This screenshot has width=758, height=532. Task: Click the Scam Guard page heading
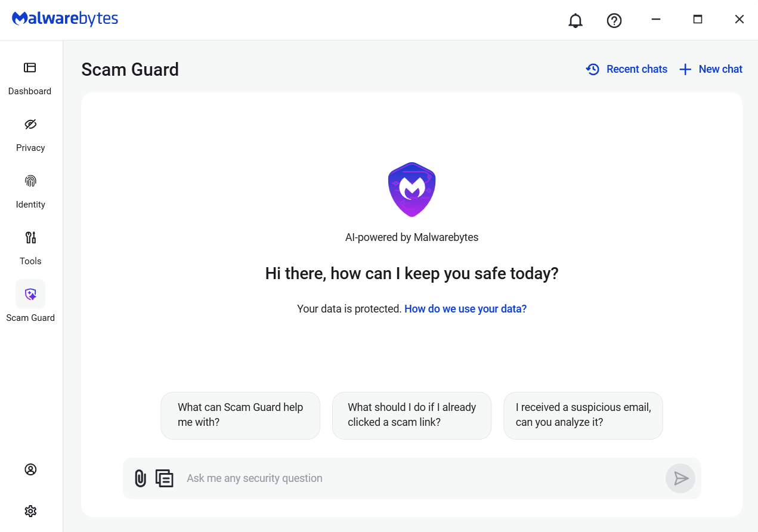coord(130,69)
